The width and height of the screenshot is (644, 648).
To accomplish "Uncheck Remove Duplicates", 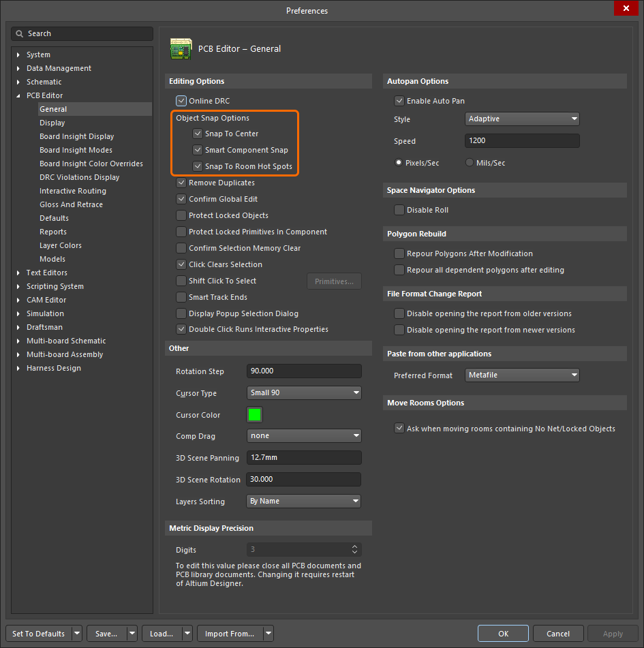I will 181,183.
